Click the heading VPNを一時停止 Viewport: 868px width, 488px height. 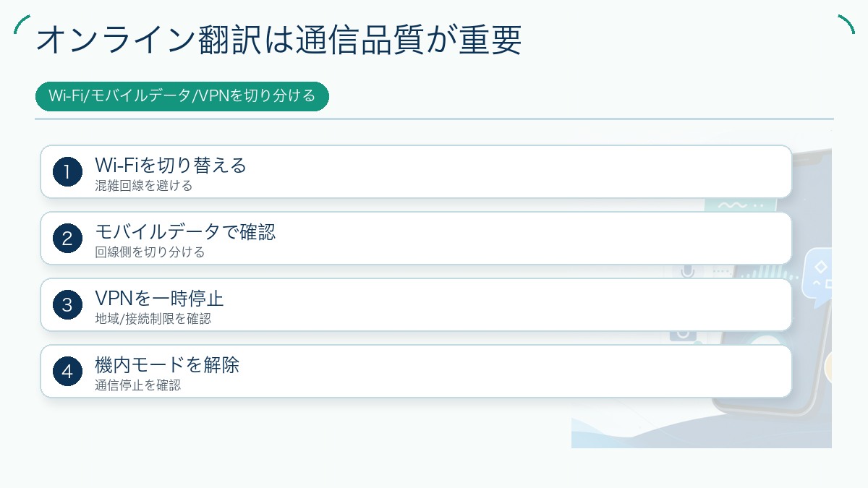159,299
